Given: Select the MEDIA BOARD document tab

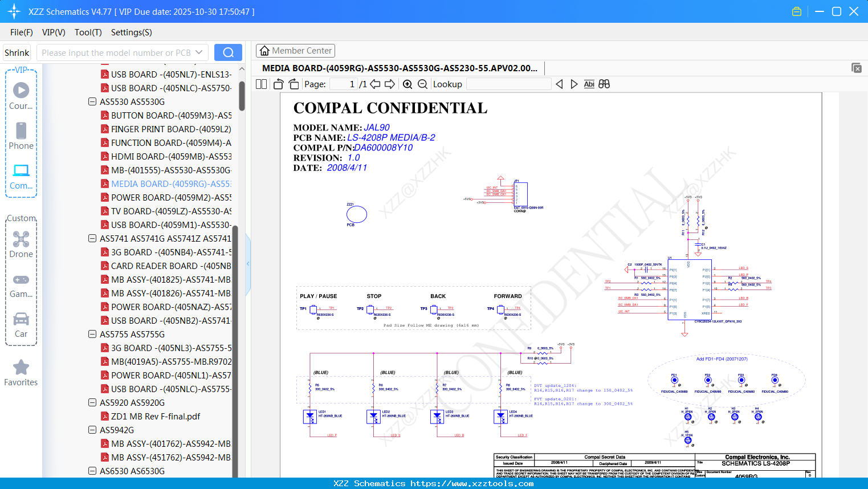Looking at the screenshot, I should tap(400, 68).
